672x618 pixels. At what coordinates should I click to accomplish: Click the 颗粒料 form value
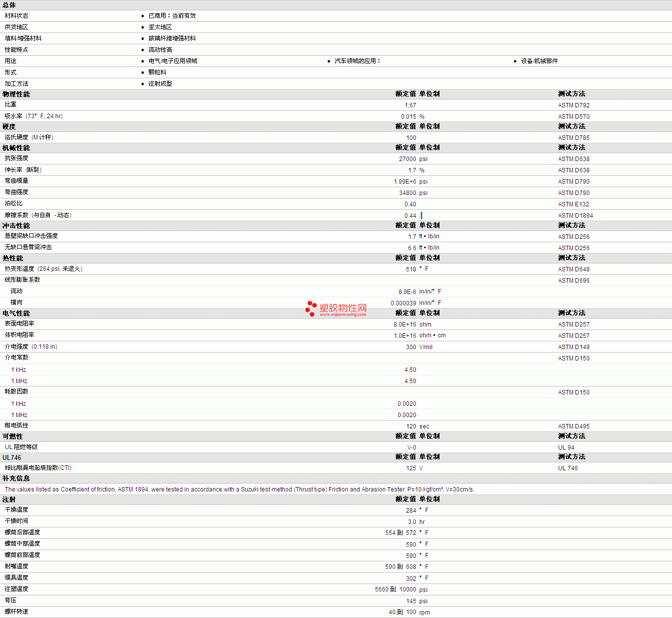pos(157,72)
